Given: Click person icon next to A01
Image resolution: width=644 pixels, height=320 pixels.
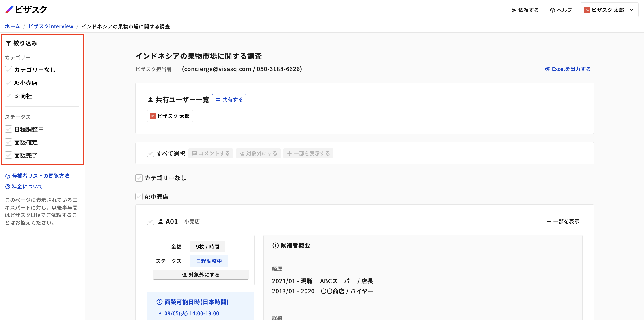Looking at the screenshot, I should [161, 221].
